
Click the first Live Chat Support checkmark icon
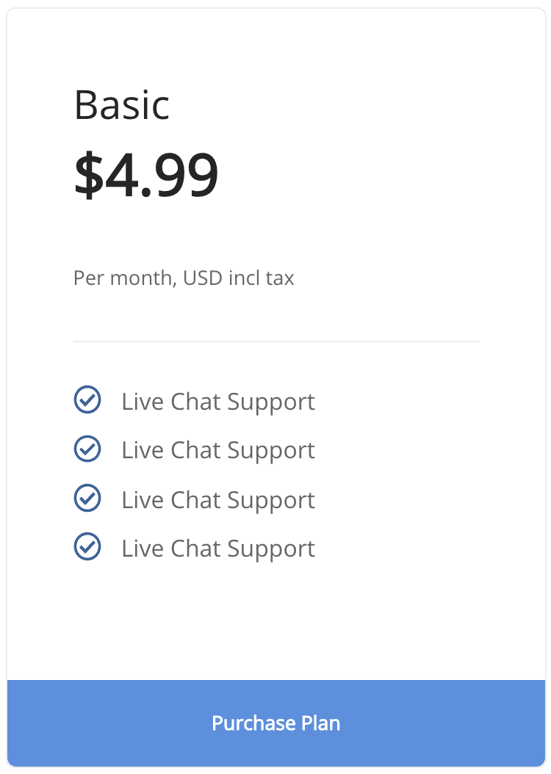pos(87,399)
